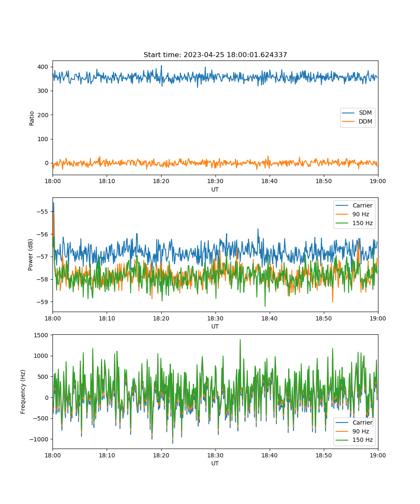The width and height of the screenshot is (420, 504).
Task: Click the 0 tick on the Frequency axis
Action: [x=47, y=398]
